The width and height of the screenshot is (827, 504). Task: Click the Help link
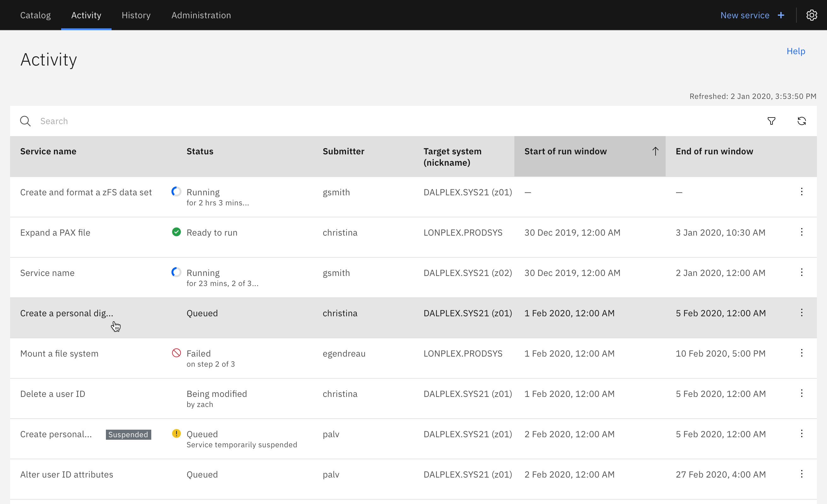[796, 51]
